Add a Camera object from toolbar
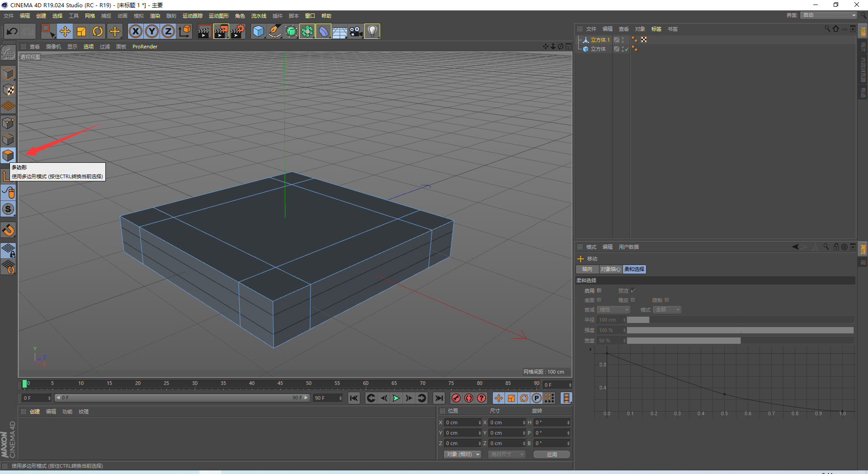 tap(356, 31)
